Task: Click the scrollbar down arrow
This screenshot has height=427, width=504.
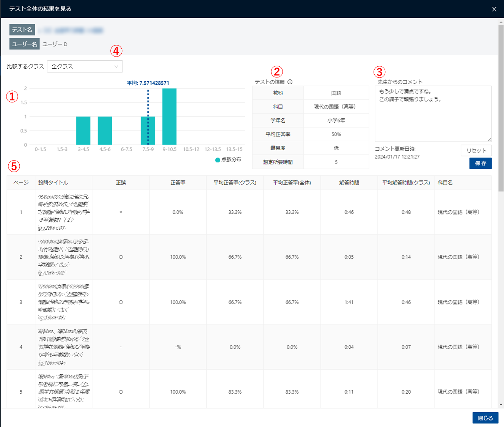Action: (x=501, y=405)
